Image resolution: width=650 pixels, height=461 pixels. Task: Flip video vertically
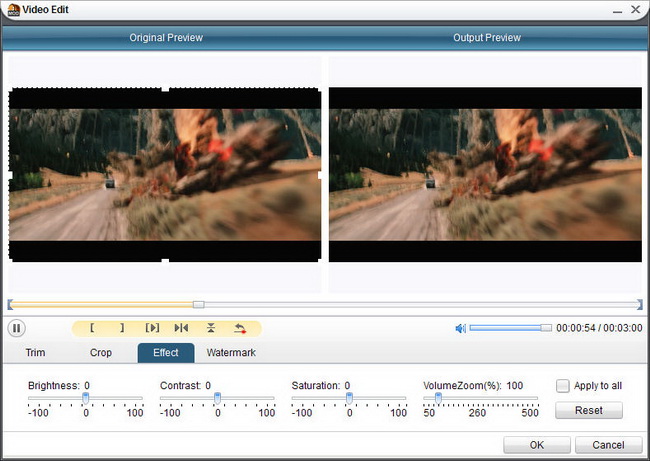click(211, 328)
